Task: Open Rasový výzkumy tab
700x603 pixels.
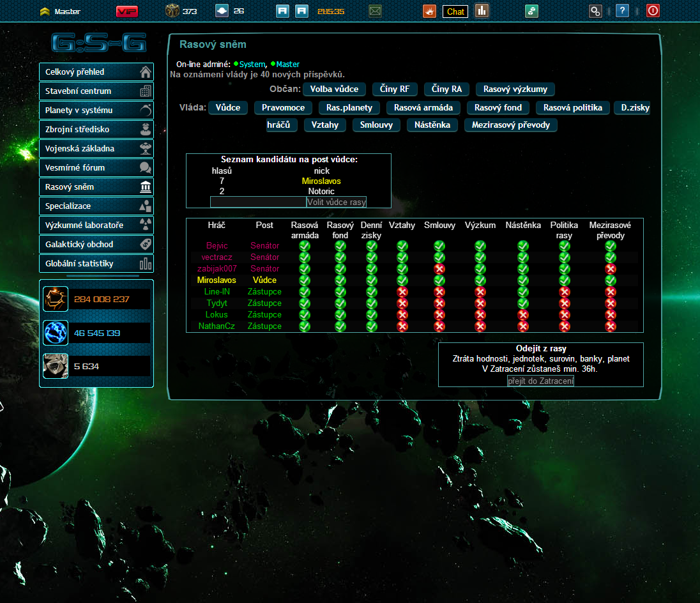Action: 515,89
